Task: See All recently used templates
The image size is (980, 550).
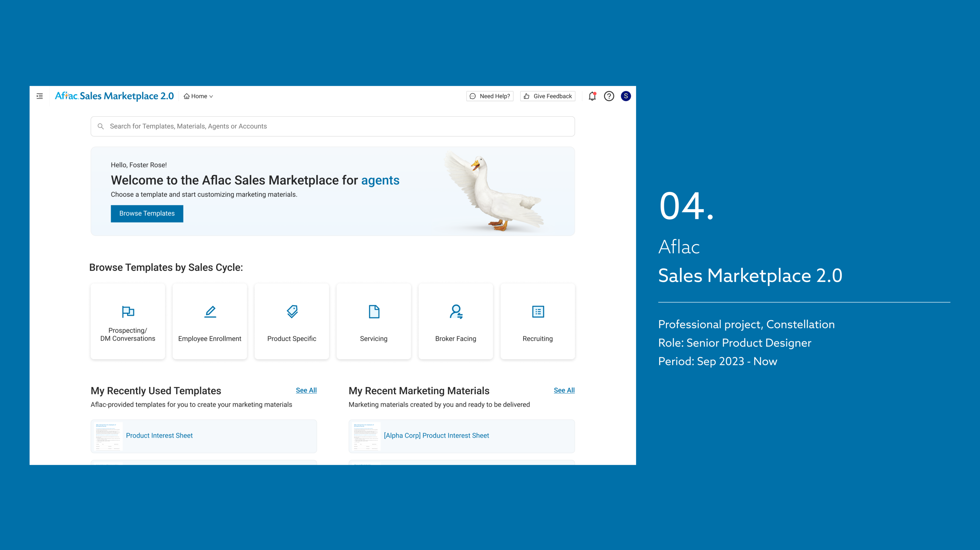Action: pos(306,390)
